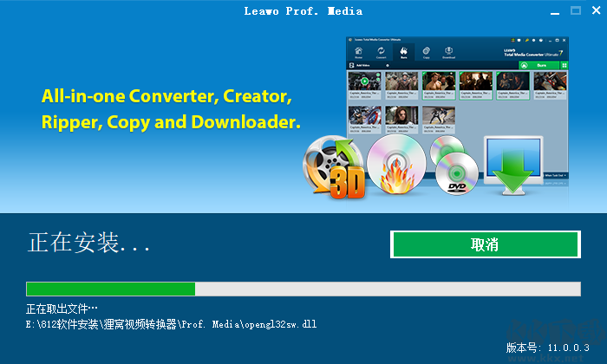The height and width of the screenshot is (364, 607).
Task: Click the stacked DVD discs icon
Action: (x=454, y=166)
